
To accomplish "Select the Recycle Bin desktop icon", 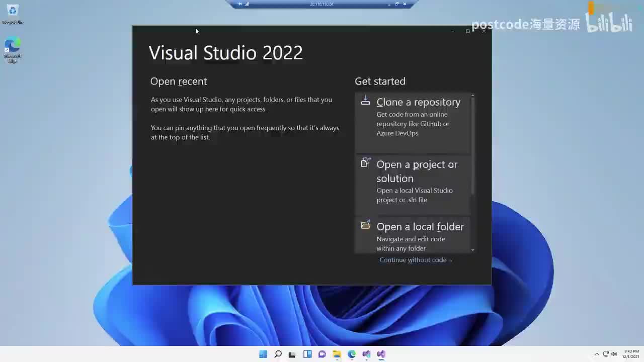I will pos(13,14).
